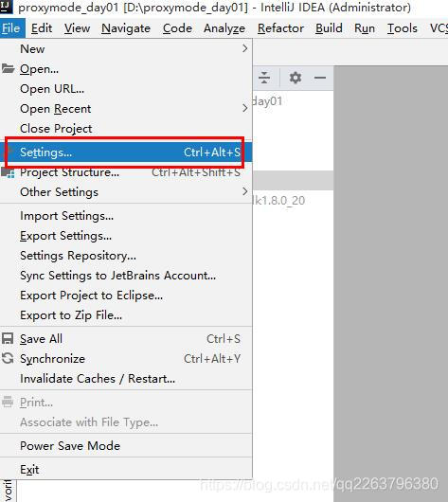This screenshot has height=502, width=448.
Task: Open the Code menu
Action: [x=177, y=28]
